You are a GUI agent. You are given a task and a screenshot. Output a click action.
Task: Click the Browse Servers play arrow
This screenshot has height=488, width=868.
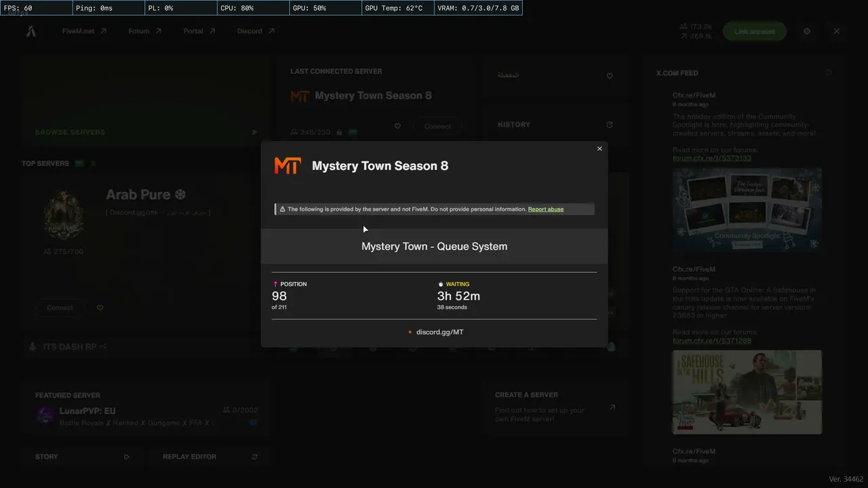[255, 133]
